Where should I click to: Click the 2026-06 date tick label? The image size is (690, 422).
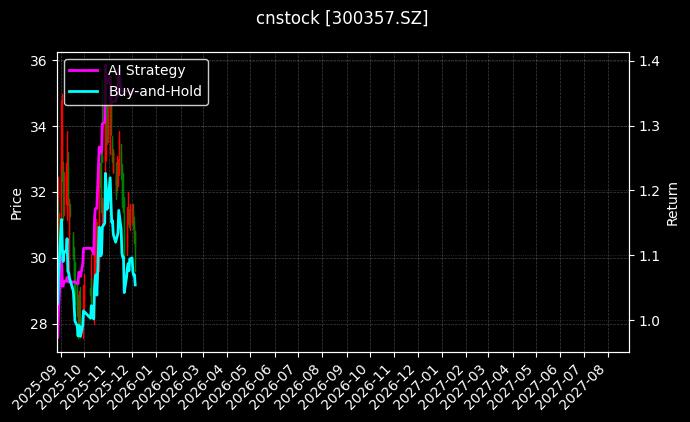[x=250, y=387]
